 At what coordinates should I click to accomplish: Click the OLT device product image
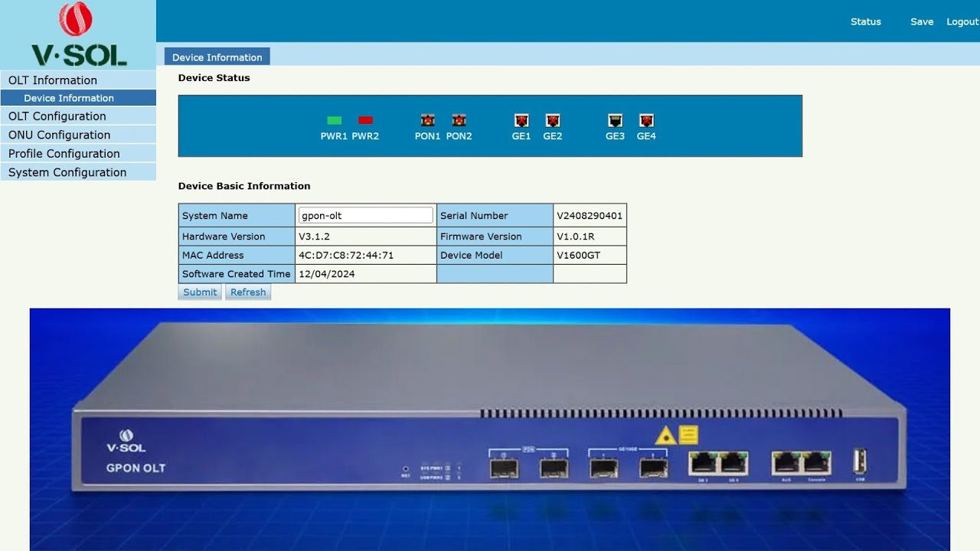click(x=490, y=429)
